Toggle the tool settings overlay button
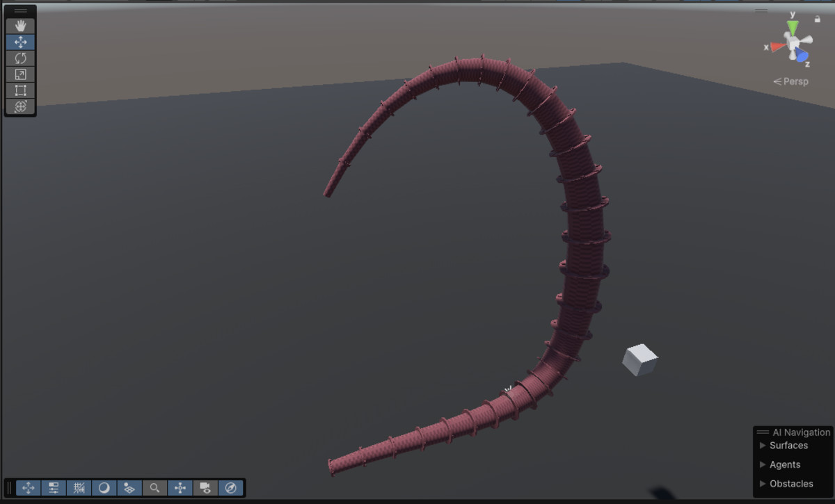The width and height of the screenshot is (835, 504). point(54,488)
